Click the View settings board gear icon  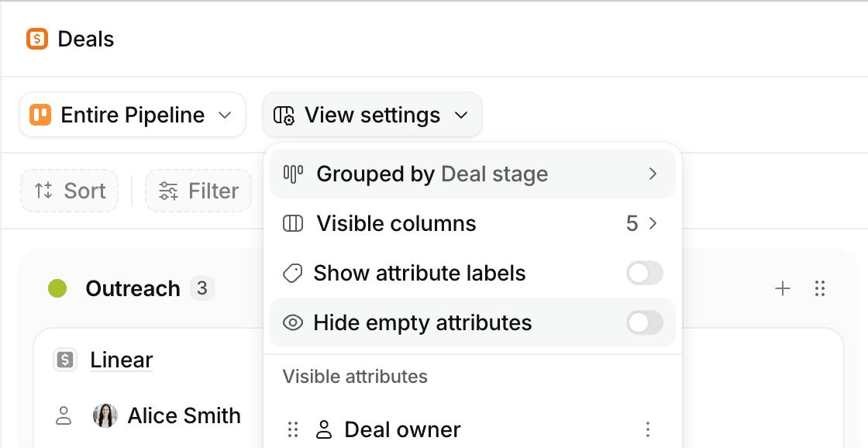[284, 115]
